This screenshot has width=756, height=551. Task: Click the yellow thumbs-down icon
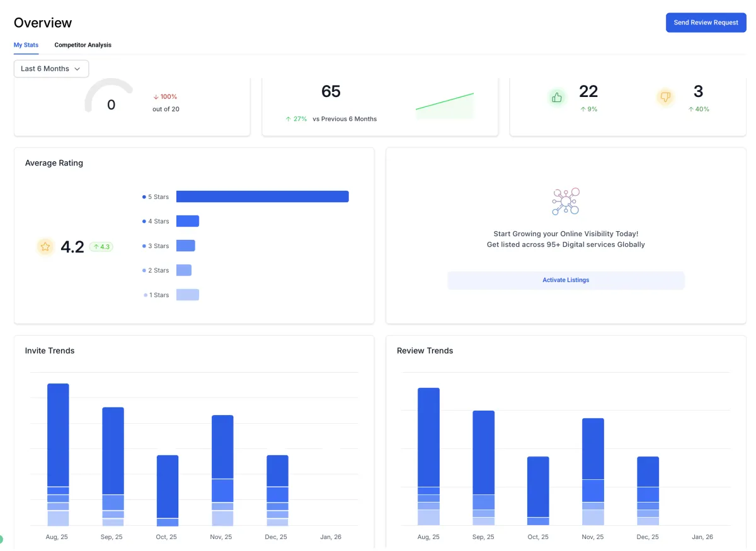(665, 97)
